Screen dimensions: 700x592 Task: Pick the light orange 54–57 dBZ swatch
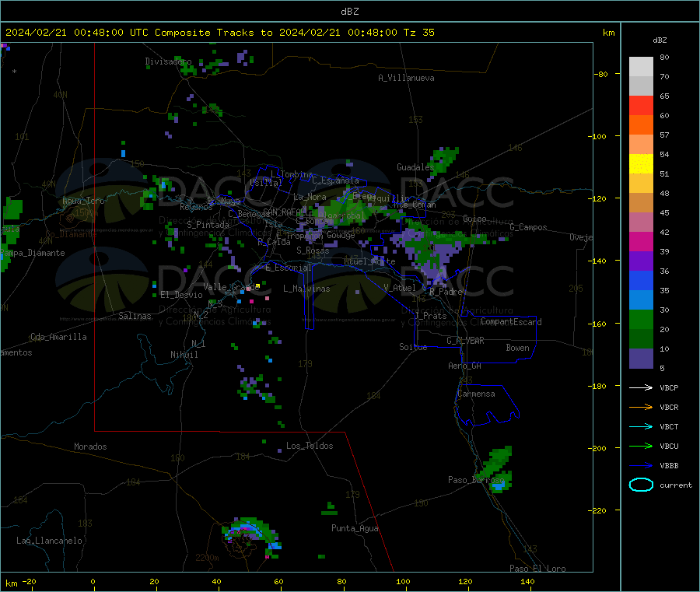point(641,145)
